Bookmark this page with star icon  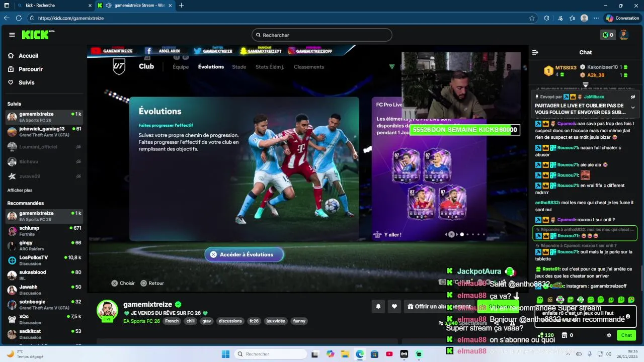tap(532, 18)
